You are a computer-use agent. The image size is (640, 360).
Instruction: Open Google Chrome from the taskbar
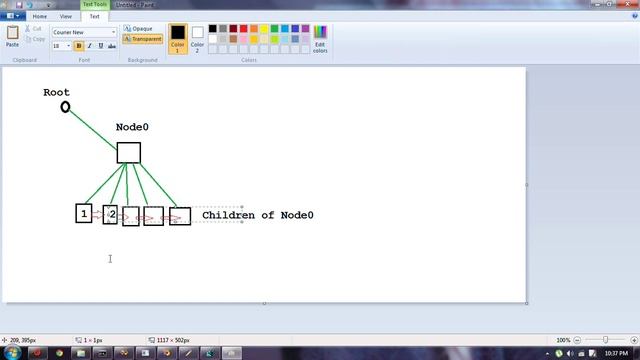pyautogui.click(x=60, y=353)
